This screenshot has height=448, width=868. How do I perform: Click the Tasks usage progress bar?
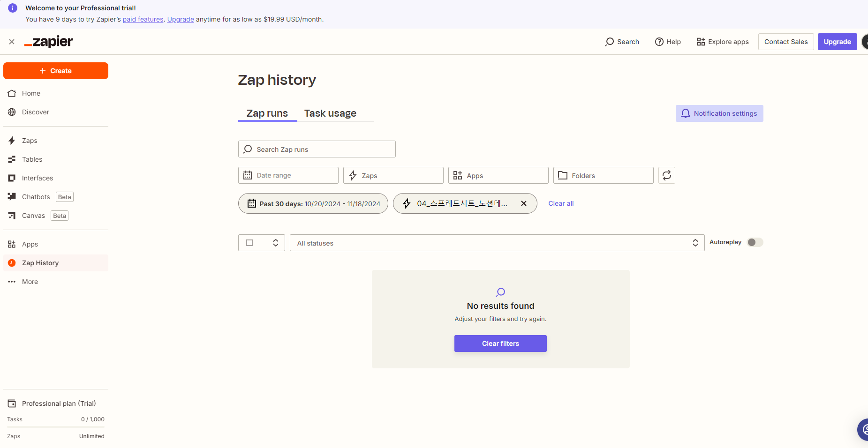pyautogui.click(x=56, y=427)
